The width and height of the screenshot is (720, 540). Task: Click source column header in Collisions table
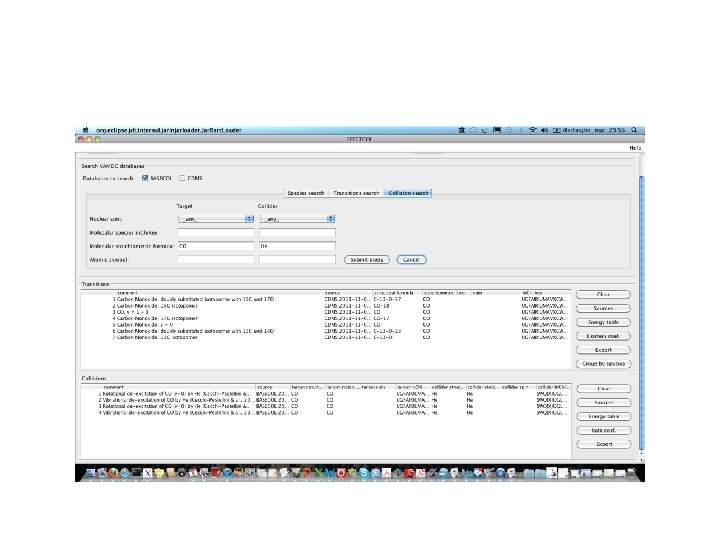coord(273,387)
